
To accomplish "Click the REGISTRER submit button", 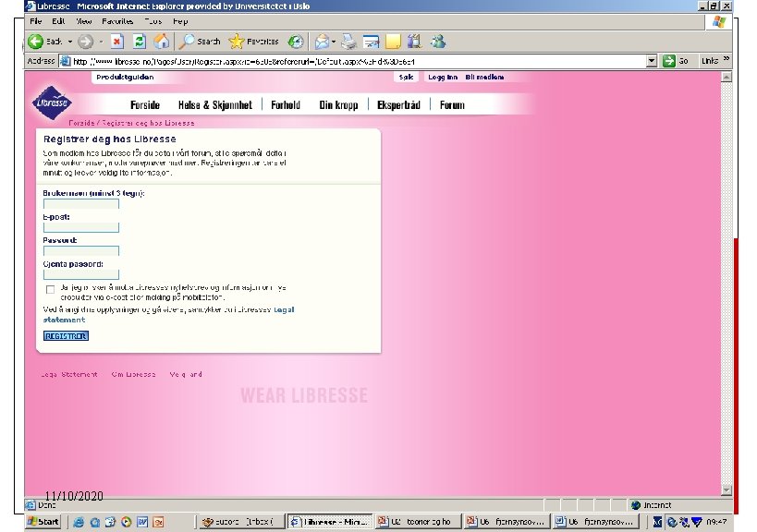I will click(x=66, y=335).
